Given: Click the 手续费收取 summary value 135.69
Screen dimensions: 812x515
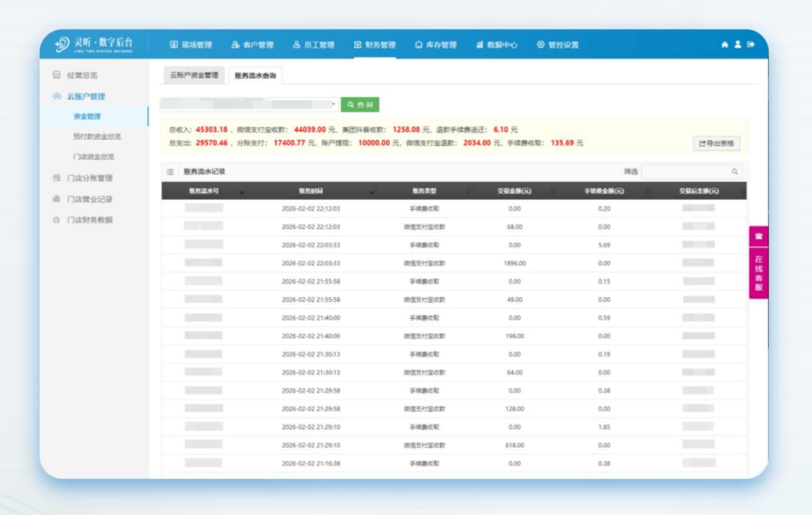Looking at the screenshot, I should [562, 143].
